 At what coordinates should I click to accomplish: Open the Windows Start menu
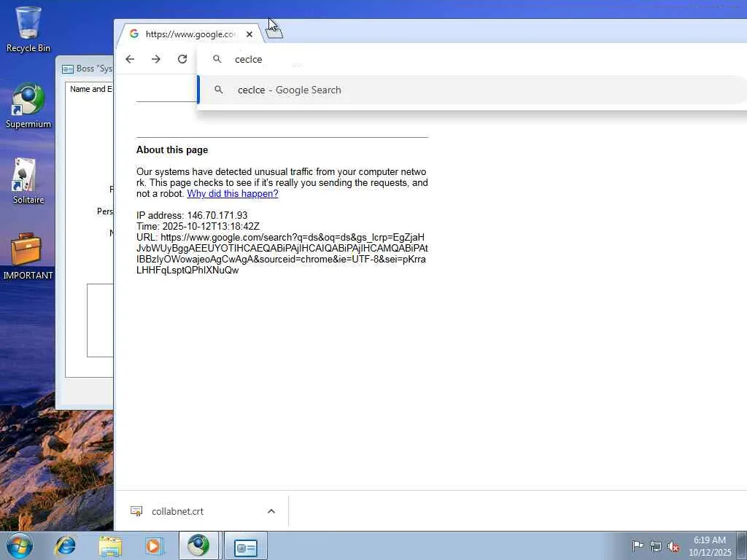click(x=19, y=545)
